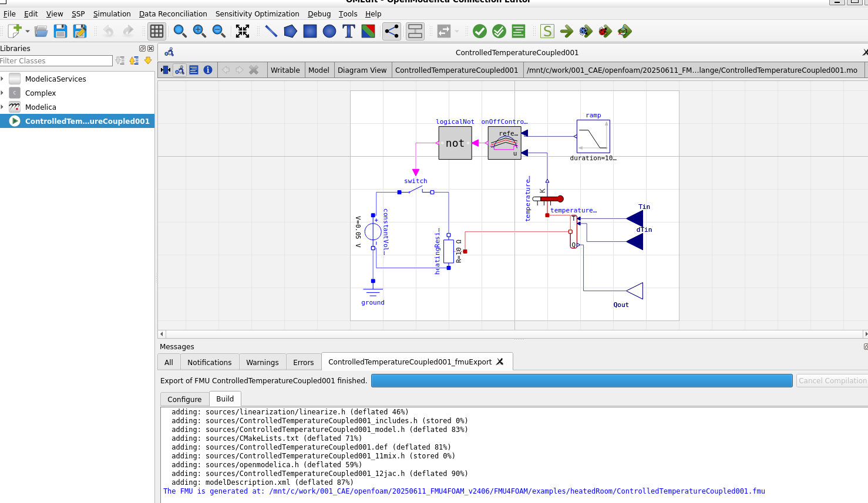Select the Text shape tool

point(349,31)
